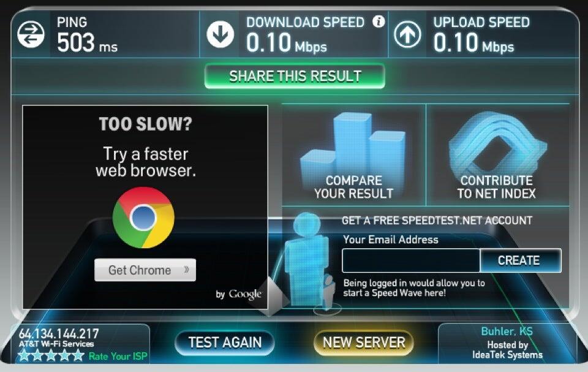Rate ISP with the third star
The width and height of the screenshot is (588, 372).
coord(51,355)
